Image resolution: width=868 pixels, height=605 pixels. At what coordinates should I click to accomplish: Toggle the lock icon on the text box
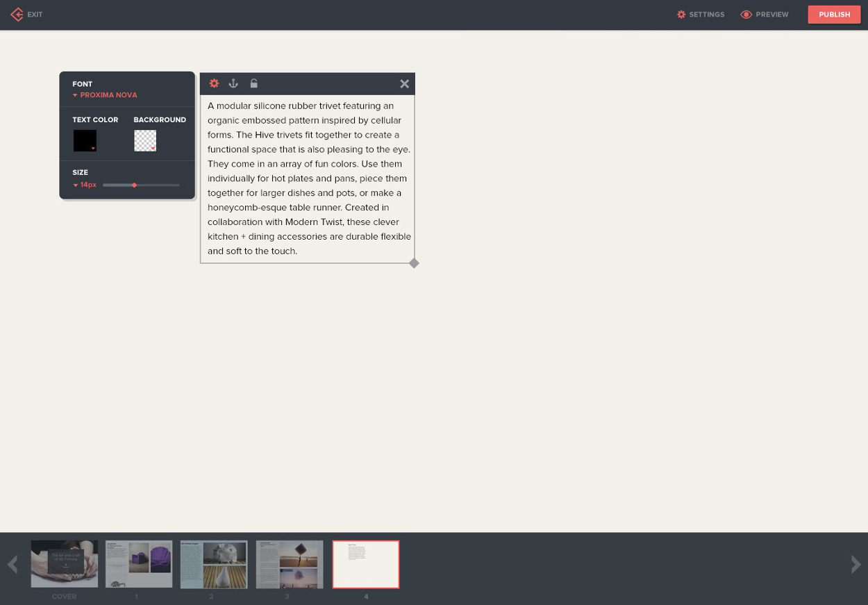[x=253, y=83]
